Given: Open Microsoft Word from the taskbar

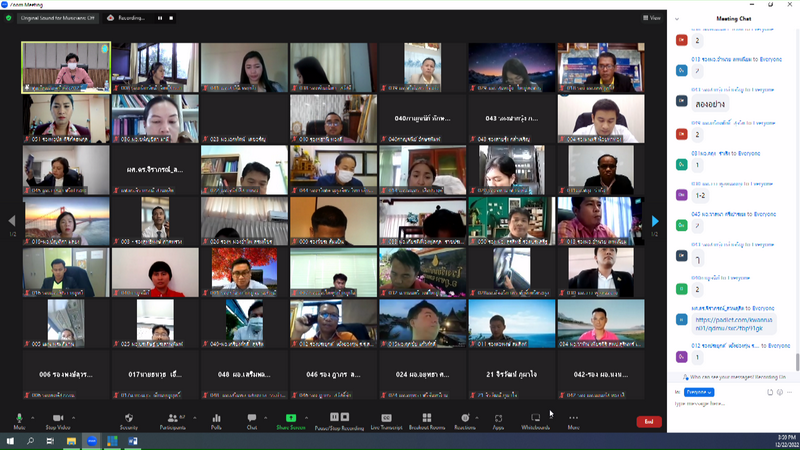Looking at the screenshot, I should point(133,441).
